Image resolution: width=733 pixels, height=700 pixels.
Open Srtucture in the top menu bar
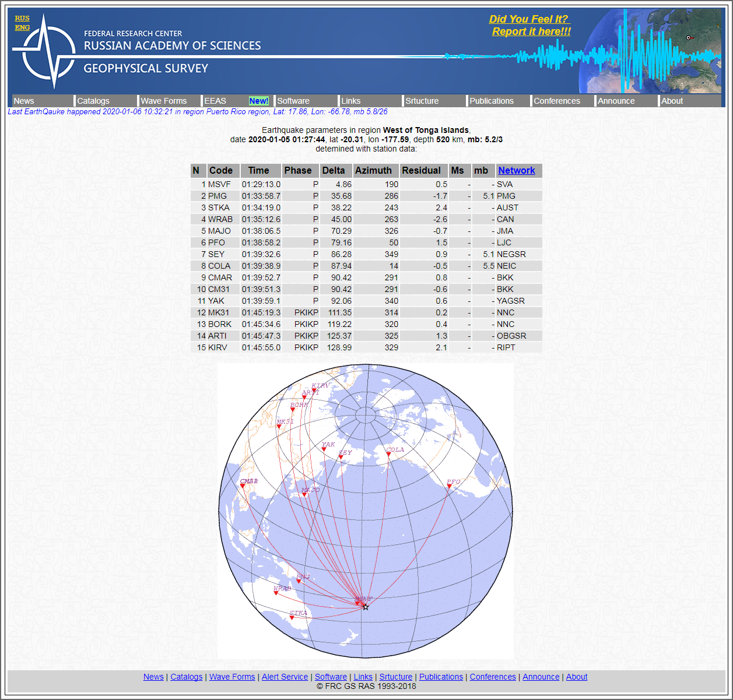[422, 101]
